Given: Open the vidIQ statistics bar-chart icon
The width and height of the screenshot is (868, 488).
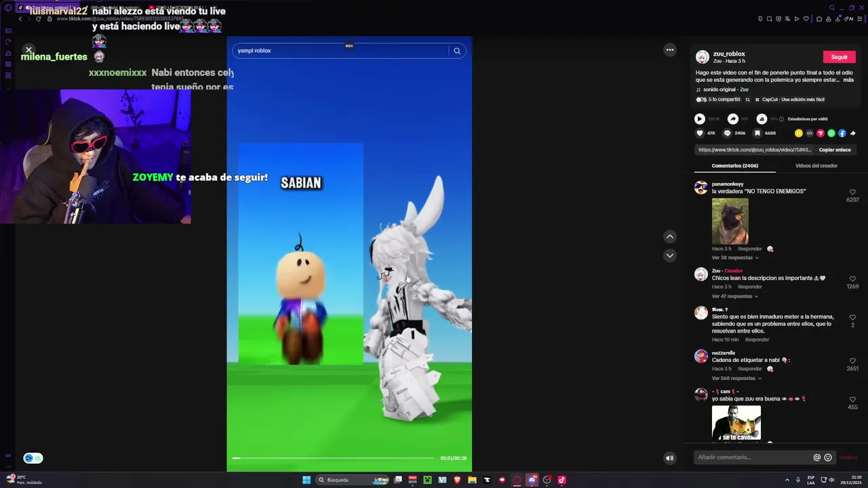Looking at the screenshot, I should (762, 119).
